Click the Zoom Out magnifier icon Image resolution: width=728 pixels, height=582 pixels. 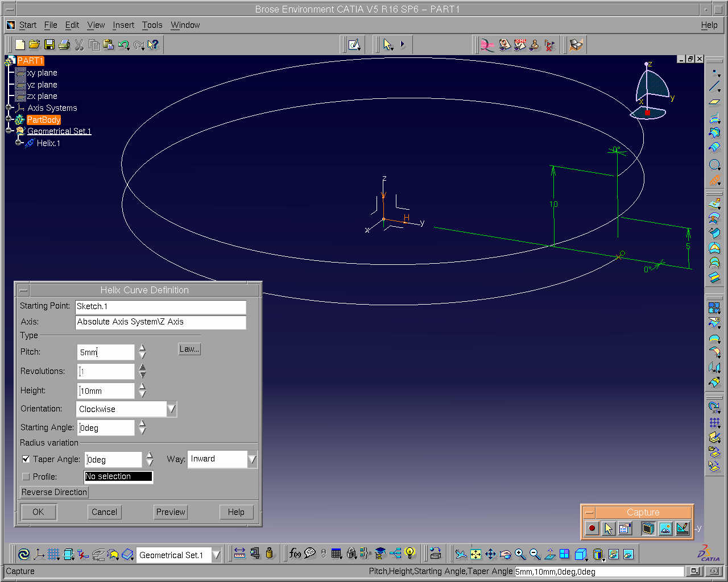(x=535, y=554)
